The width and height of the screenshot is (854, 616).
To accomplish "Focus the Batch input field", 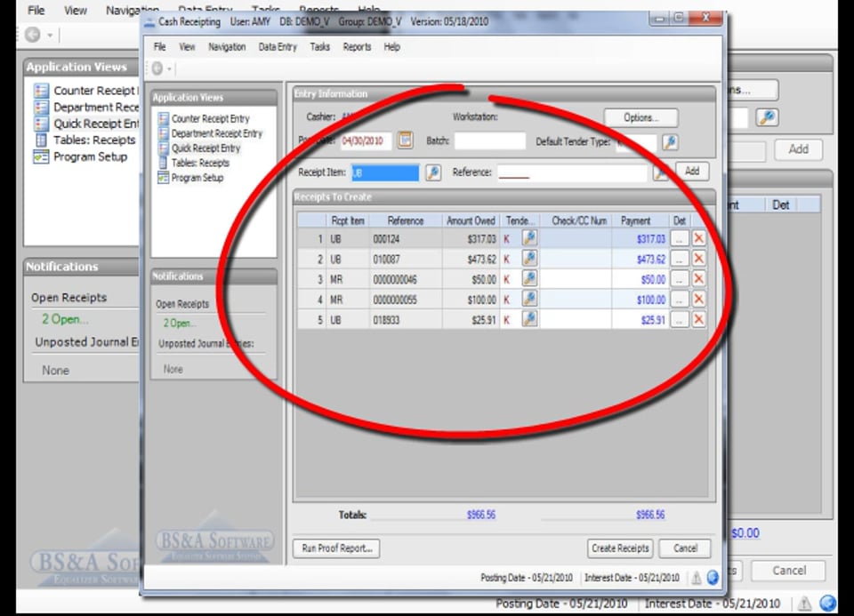I will coord(490,141).
